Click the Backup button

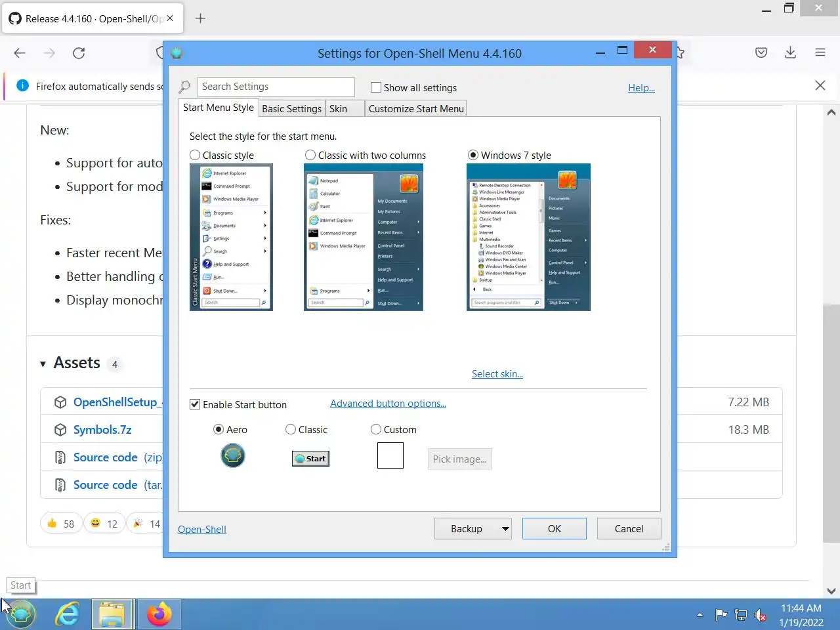[467, 529]
